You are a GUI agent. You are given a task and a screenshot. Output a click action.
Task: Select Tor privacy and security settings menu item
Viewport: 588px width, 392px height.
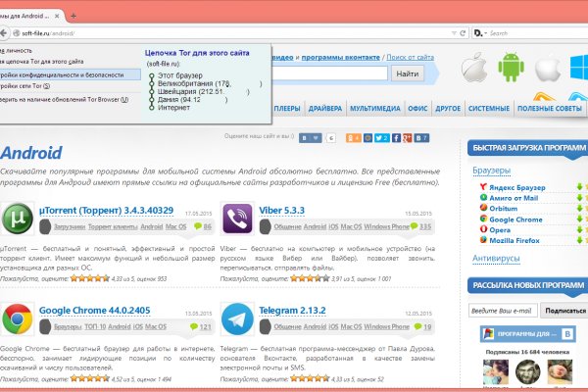71,75
